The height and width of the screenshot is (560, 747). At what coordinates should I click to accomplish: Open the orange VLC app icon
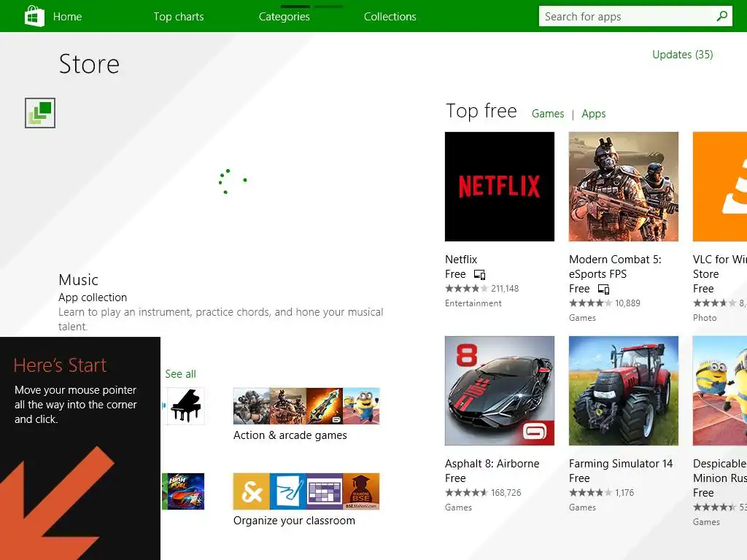click(x=720, y=187)
